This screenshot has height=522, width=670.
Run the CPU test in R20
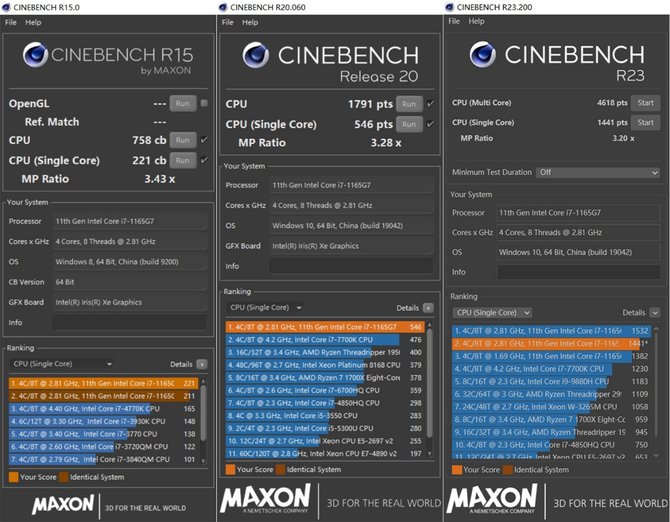pos(409,104)
